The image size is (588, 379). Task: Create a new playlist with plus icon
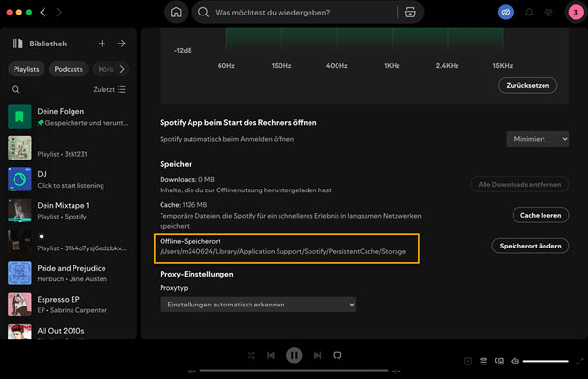point(102,44)
